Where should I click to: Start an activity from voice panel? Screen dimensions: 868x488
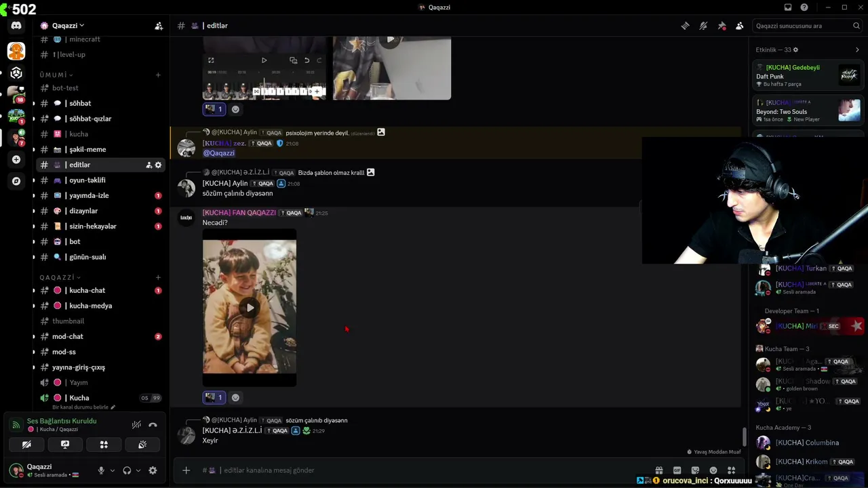(104, 445)
